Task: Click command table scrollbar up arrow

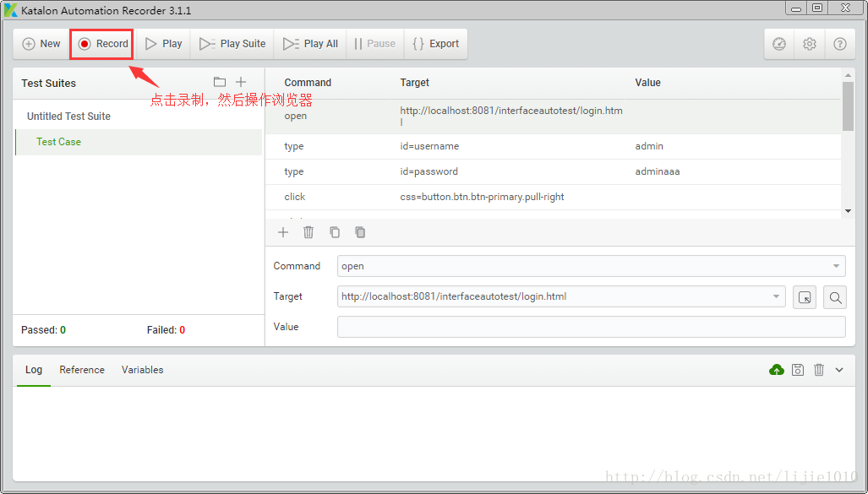Action: (x=848, y=75)
